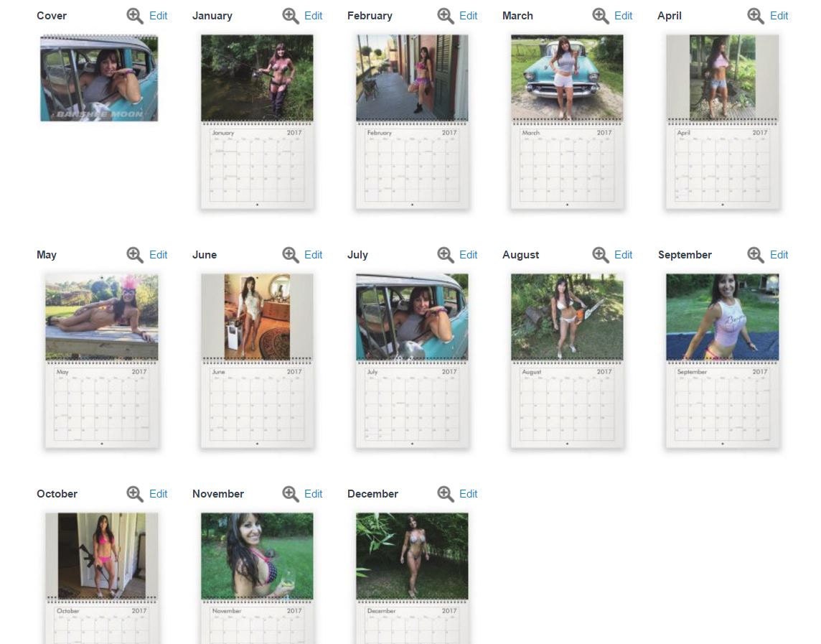The image size is (821, 644).
Task: Select Edit for the March page
Action: click(623, 16)
